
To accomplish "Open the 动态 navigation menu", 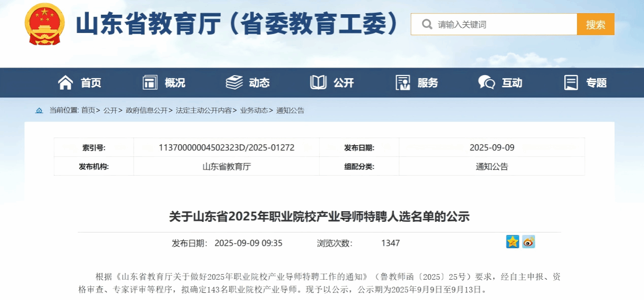I will 259,83.
